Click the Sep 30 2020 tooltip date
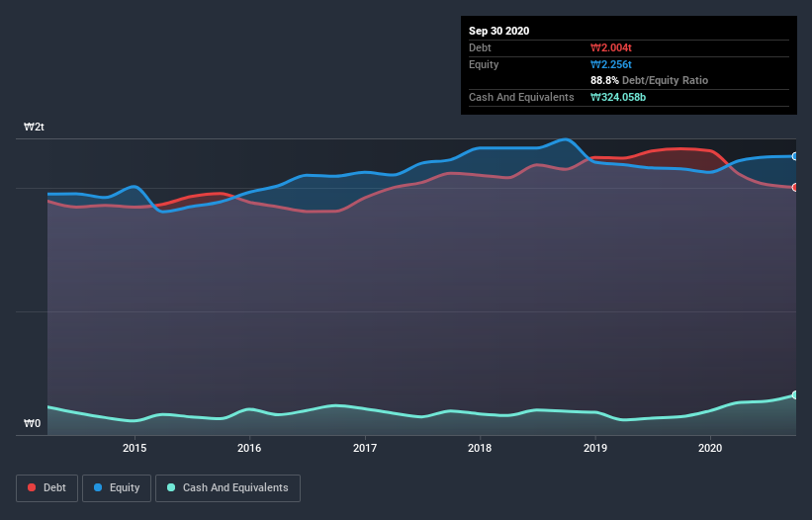The height and width of the screenshot is (520, 812). 499,31
